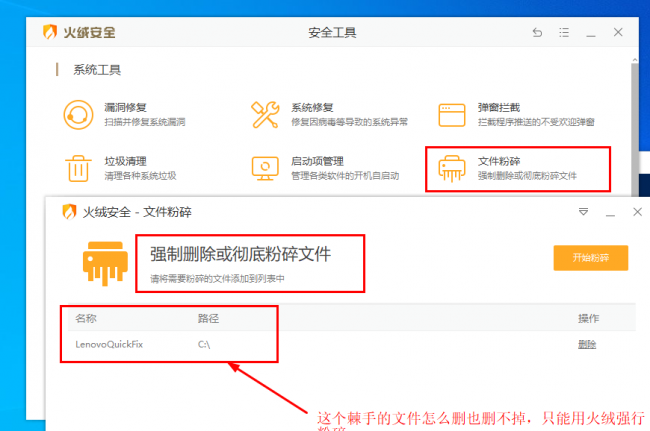Open the 弹窗拦截 popup blocker icon

click(452, 115)
